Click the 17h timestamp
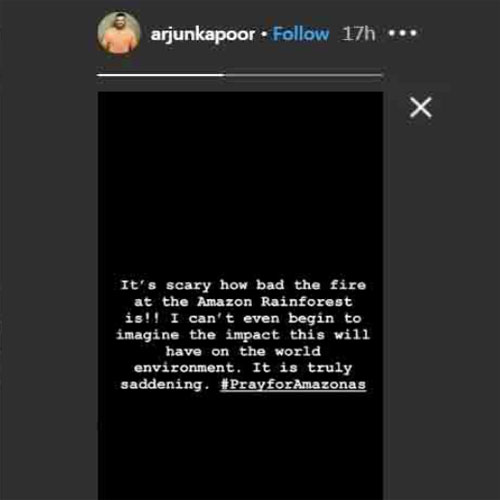Screen dimensions: 500x500 [x=358, y=34]
